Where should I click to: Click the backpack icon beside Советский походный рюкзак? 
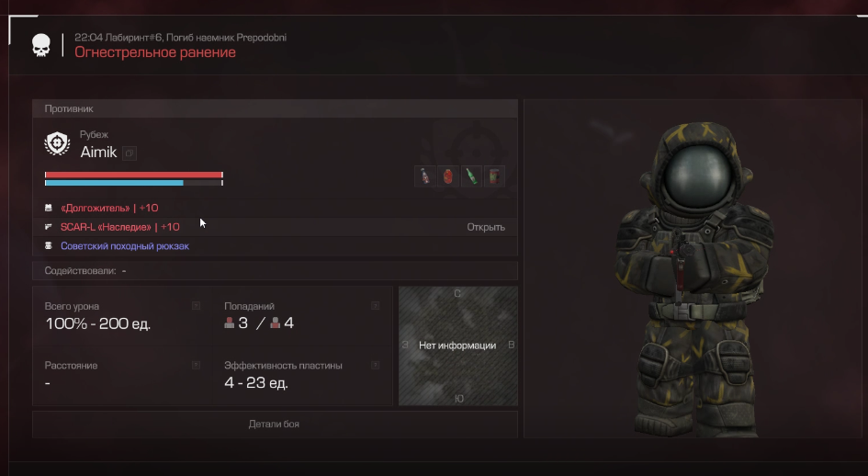(x=48, y=245)
